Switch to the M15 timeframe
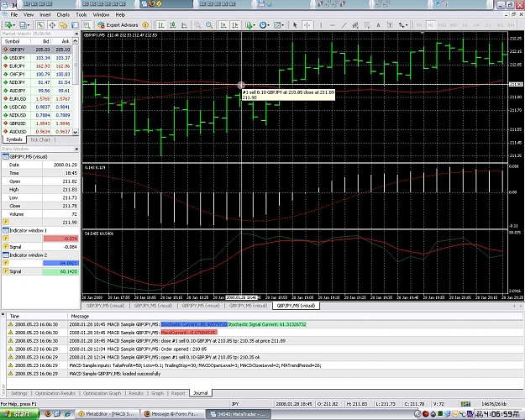The image size is (525, 420). pos(442,25)
